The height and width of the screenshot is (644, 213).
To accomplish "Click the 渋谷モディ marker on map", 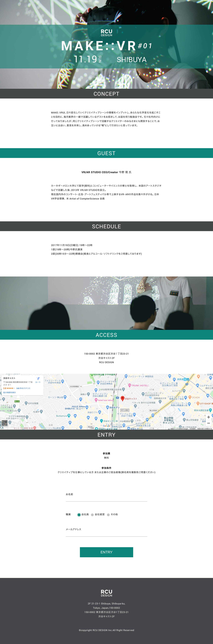I will [x=107, y=407].
